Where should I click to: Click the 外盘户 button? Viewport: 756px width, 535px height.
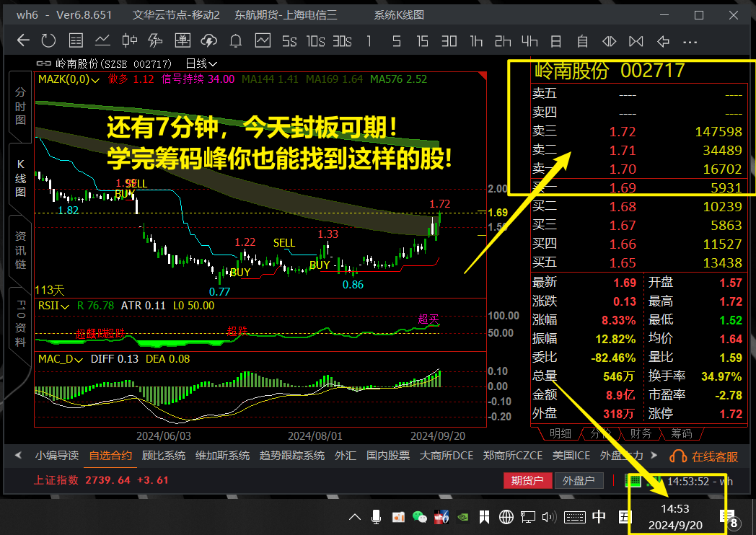tap(579, 480)
